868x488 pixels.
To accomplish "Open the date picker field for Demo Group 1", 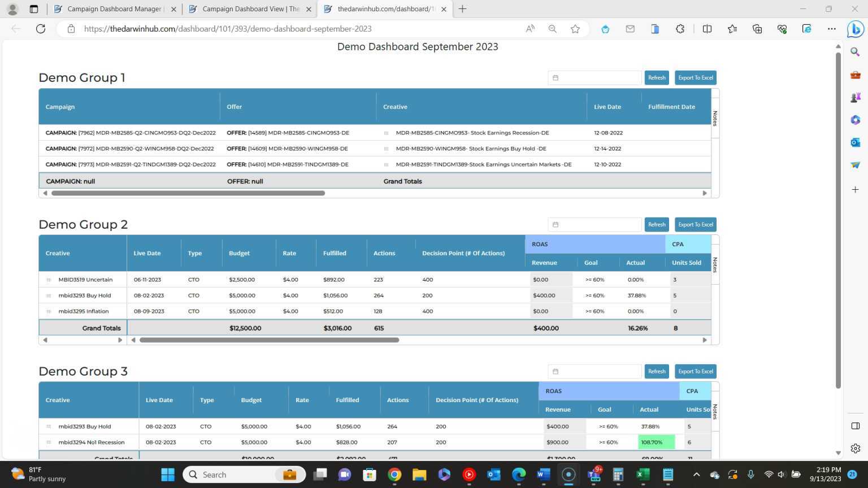I will point(594,78).
